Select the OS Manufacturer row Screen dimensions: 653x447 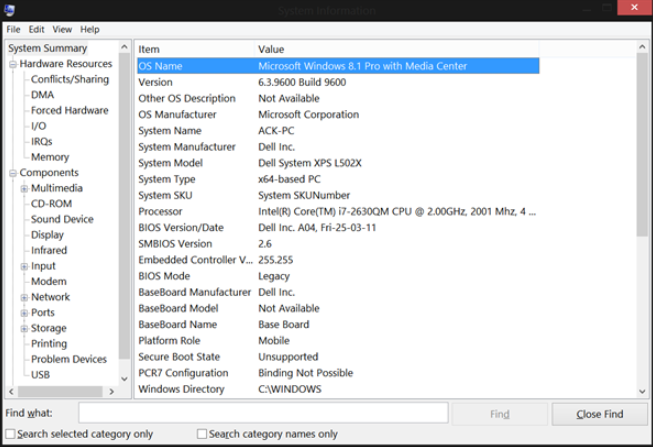tap(338, 115)
